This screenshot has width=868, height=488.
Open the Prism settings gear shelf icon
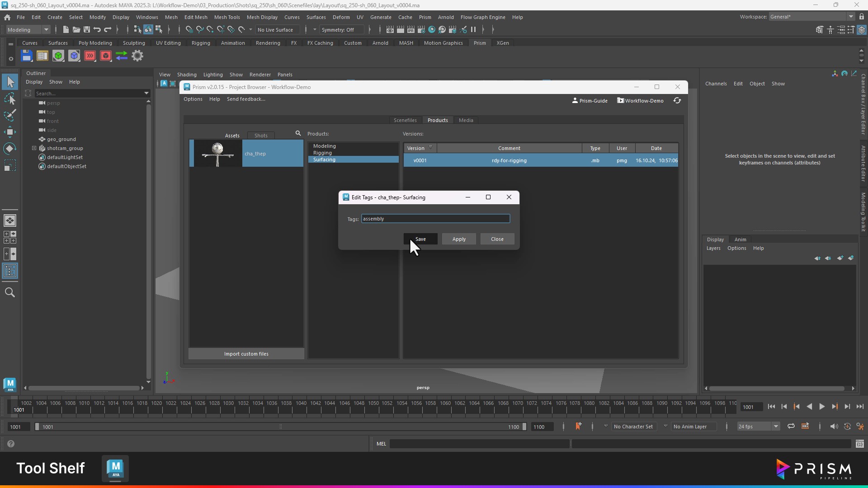[137, 56]
